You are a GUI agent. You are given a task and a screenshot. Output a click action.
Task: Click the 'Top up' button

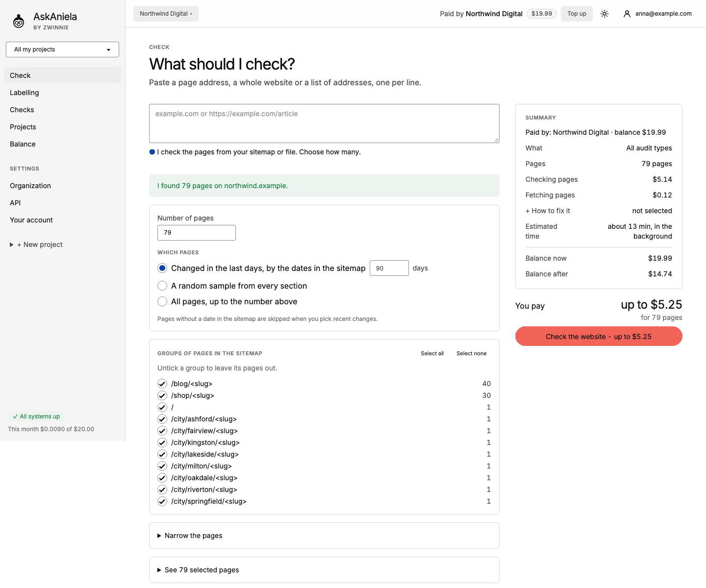(577, 14)
